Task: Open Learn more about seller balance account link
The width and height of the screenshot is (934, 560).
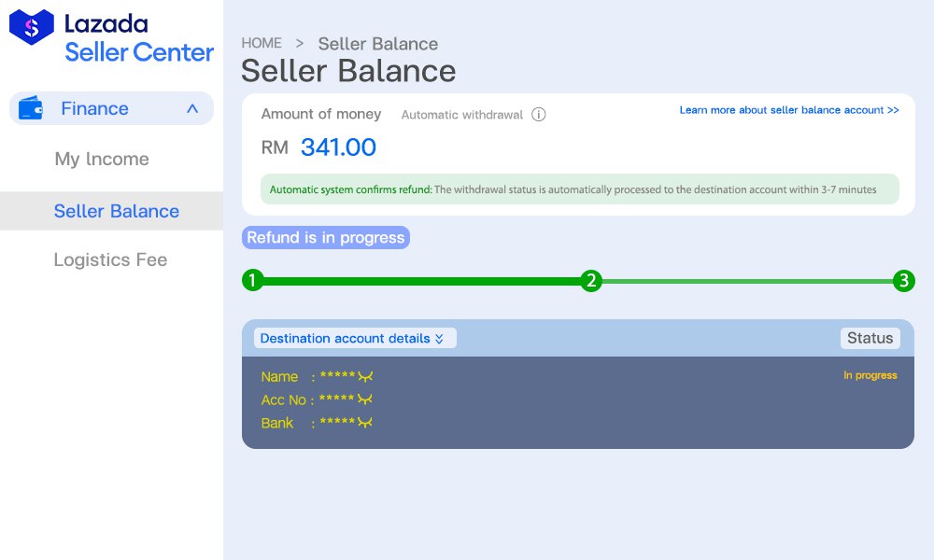Action: (x=788, y=110)
